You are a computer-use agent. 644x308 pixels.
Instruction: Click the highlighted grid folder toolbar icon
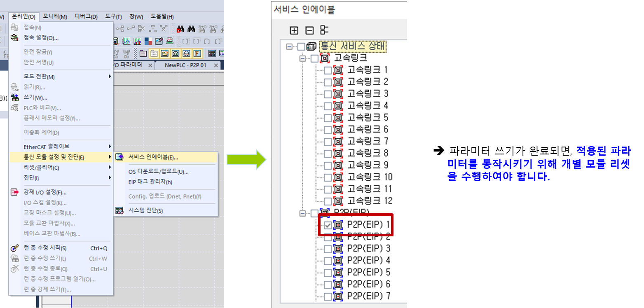pyautogui.click(x=154, y=53)
